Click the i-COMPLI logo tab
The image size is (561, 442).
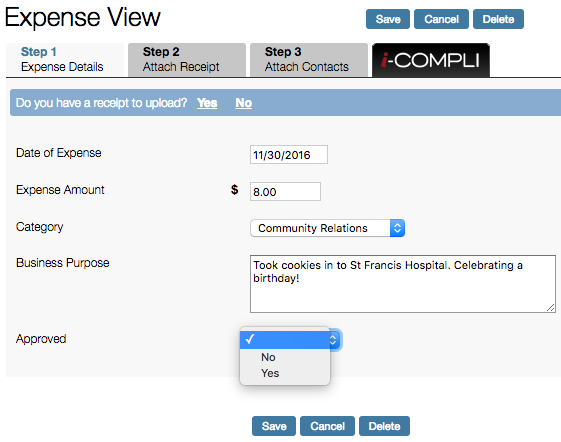tap(431, 60)
